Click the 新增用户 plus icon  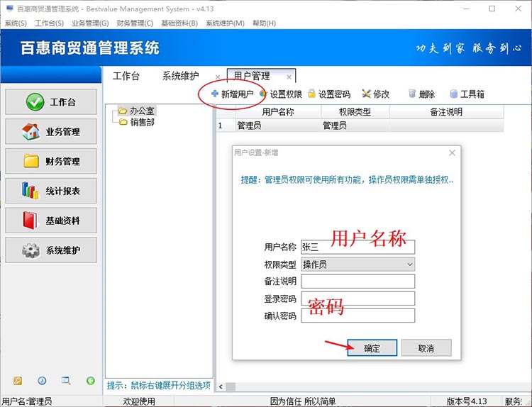click(x=215, y=94)
